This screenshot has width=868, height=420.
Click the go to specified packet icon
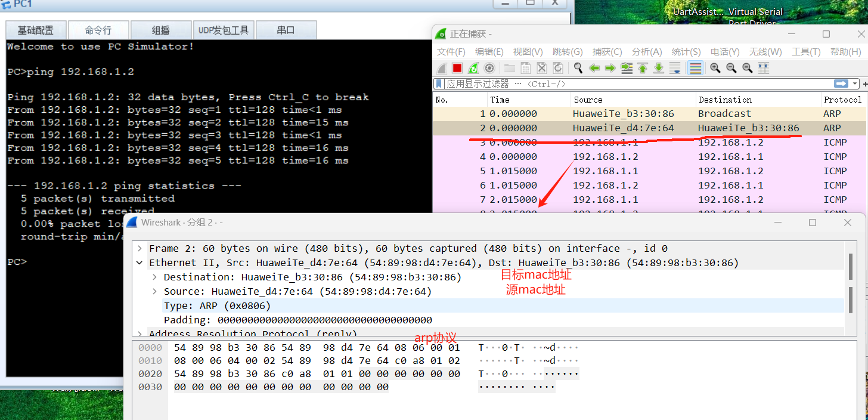pyautogui.click(x=627, y=68)
